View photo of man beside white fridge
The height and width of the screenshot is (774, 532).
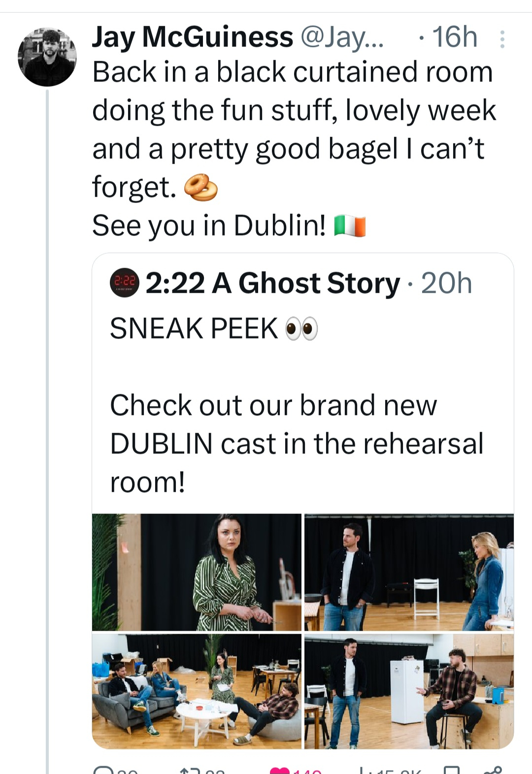[x=409, y=691]
